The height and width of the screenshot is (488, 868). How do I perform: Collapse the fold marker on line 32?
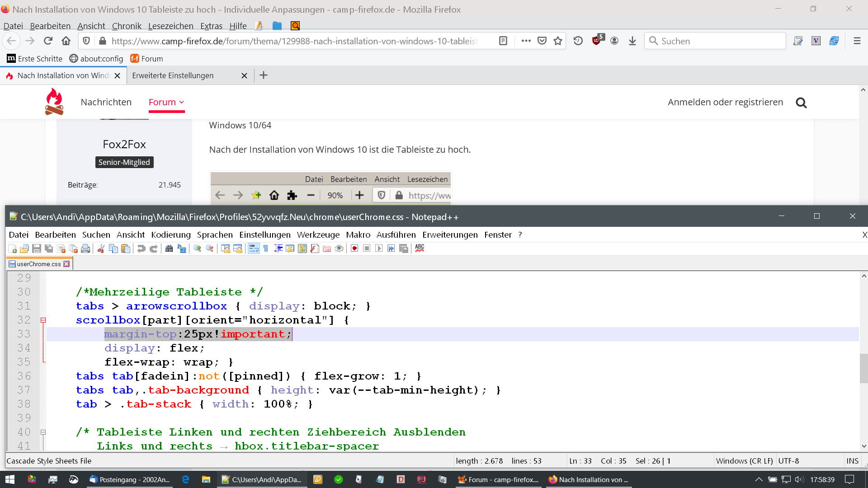[43, 320]
